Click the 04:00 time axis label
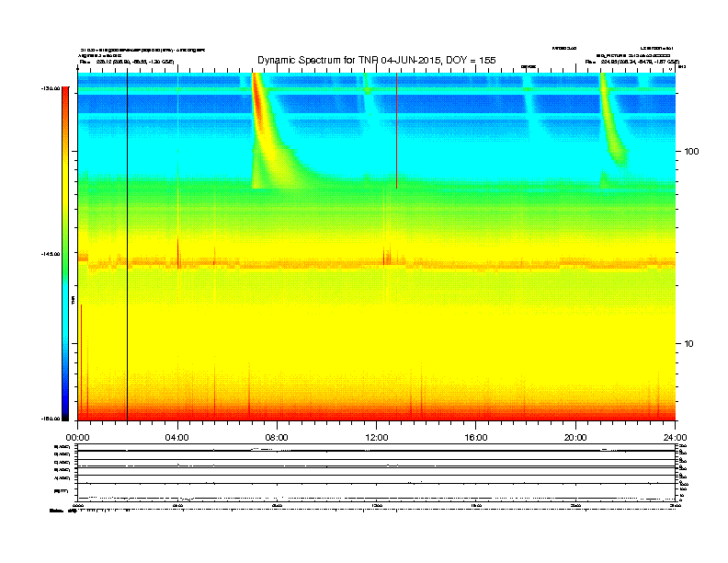Image resolution: width=728 pixels, height=563 pixels. (x=177, y=438)
